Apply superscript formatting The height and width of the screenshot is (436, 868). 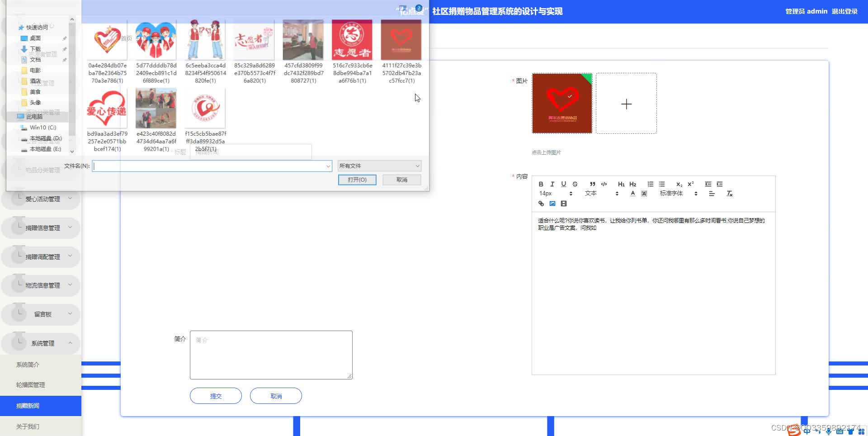[x=691, y=184]
